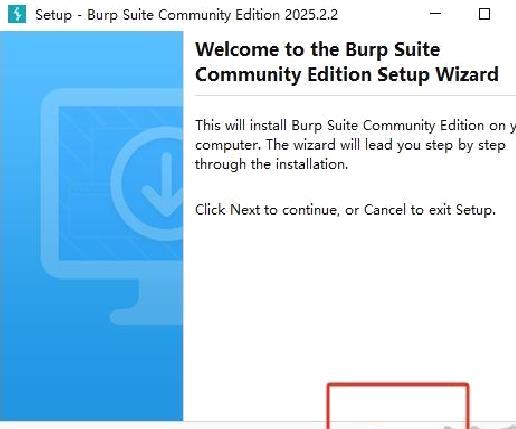Click the word 'Cancel' in the instructions
The image size is (516, 429).
pyautogui.click(x=385, y=210)
